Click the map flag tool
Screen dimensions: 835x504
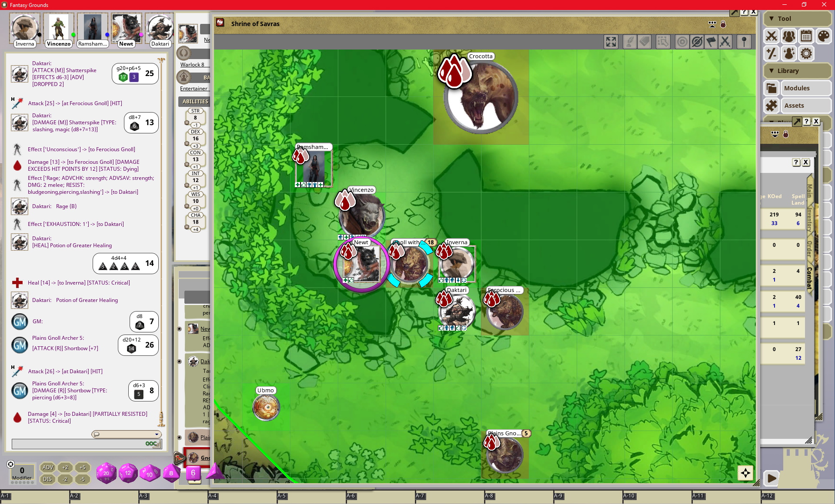711,42
